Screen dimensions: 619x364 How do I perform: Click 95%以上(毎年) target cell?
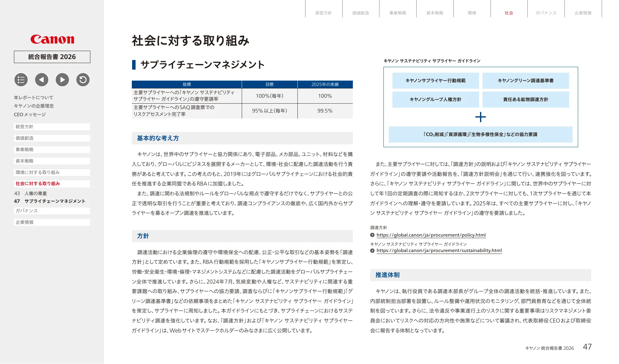[x=270, y=111]
